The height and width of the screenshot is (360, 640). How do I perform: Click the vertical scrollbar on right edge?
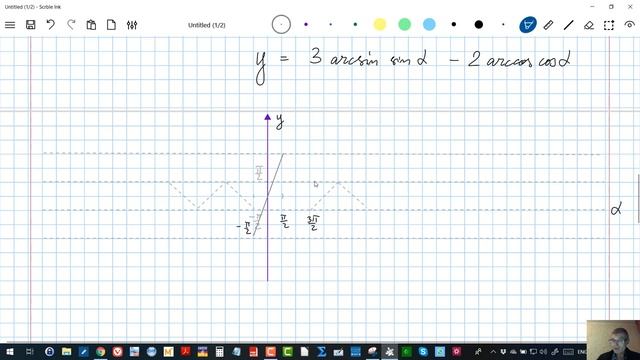tap(638, 198)
